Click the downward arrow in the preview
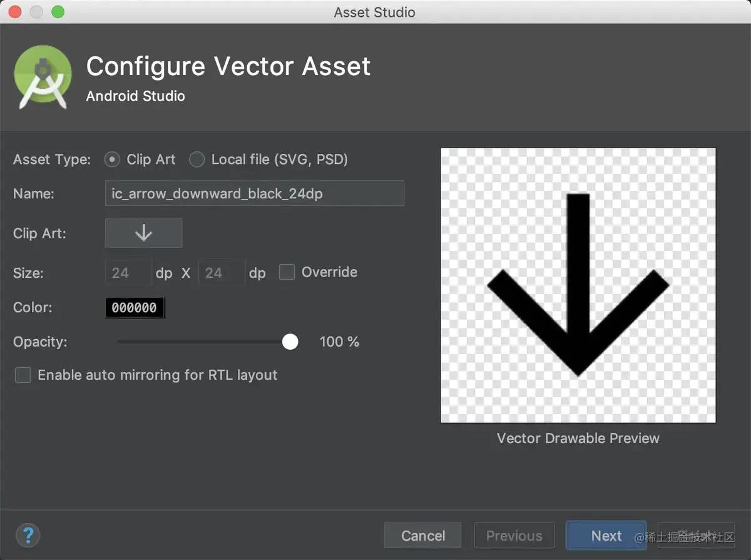This screenshot has height=560, width=751. 577,285
